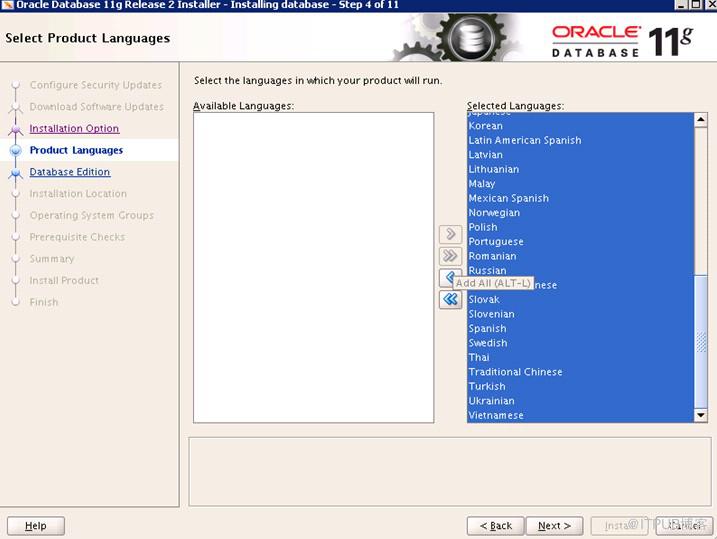
Task: Click the double right-arrow add-all button
Action: tap(450, 256)
